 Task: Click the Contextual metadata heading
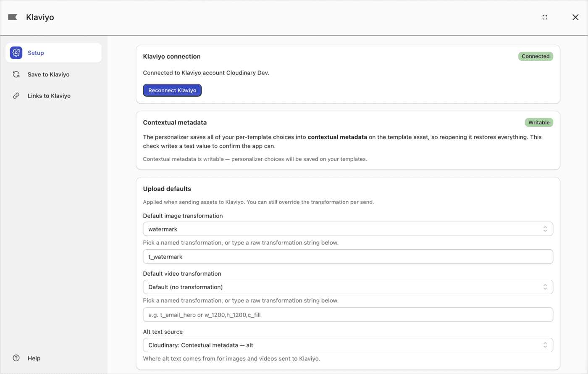(x=175, y=123)
